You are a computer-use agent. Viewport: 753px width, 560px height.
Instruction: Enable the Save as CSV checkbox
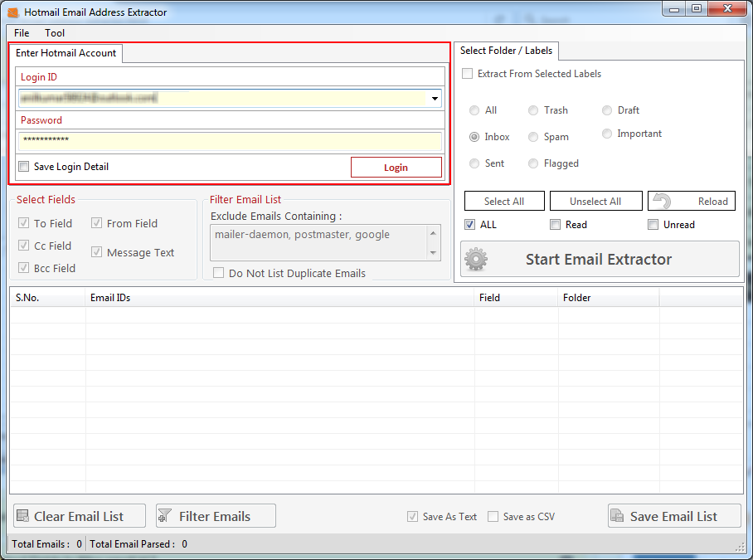point(493,516)
